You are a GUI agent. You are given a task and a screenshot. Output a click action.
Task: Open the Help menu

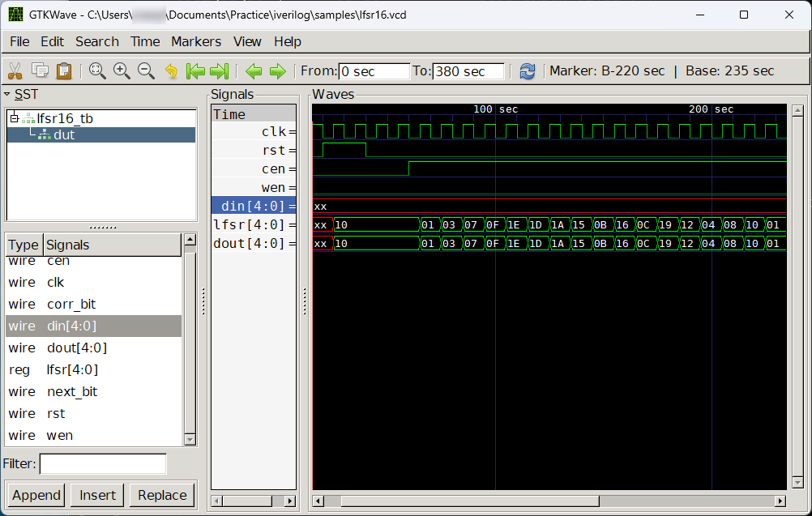click(288, 41)
